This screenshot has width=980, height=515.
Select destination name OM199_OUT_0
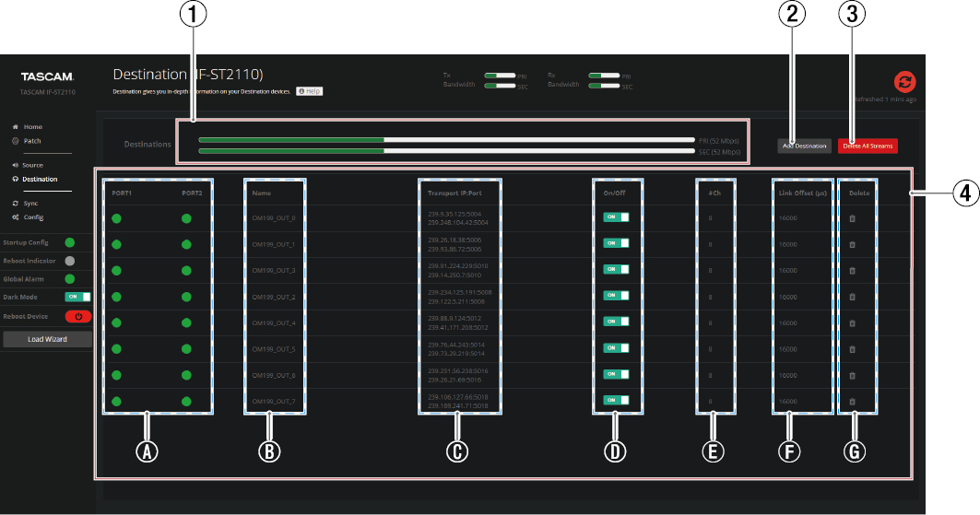[274, 218]
